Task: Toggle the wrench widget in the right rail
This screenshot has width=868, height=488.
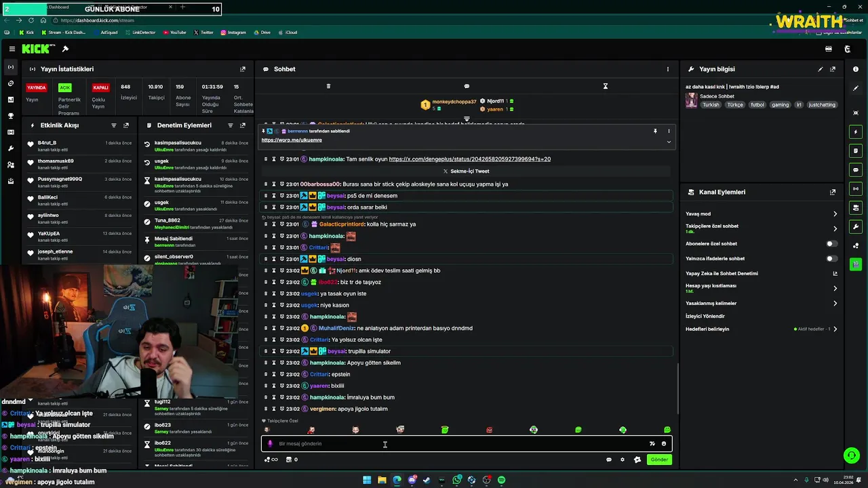Action: (x=856, y=226)
